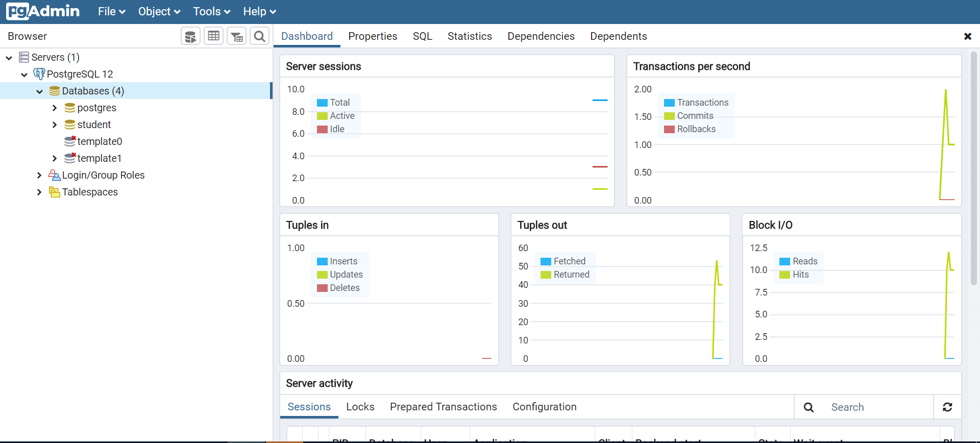The width and height of the screenshot is (980, 443).
Task: Open the Search Objects magnifier icon
Action: click(259, 36)
